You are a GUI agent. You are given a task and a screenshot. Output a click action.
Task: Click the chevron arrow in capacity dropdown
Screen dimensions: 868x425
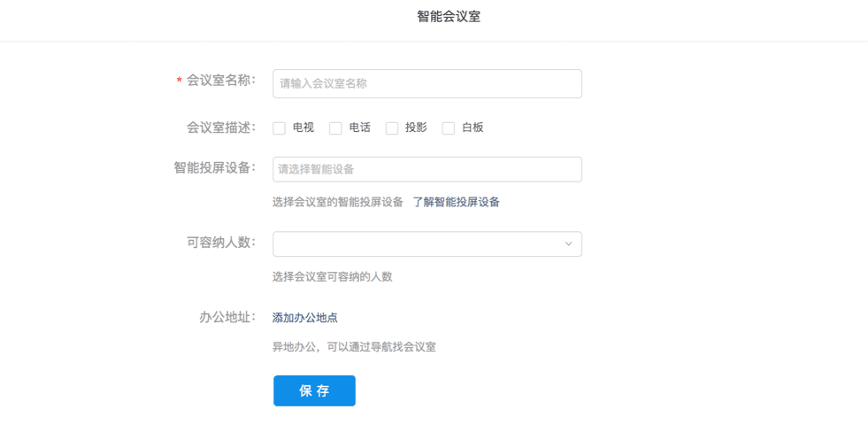point(568,244)
